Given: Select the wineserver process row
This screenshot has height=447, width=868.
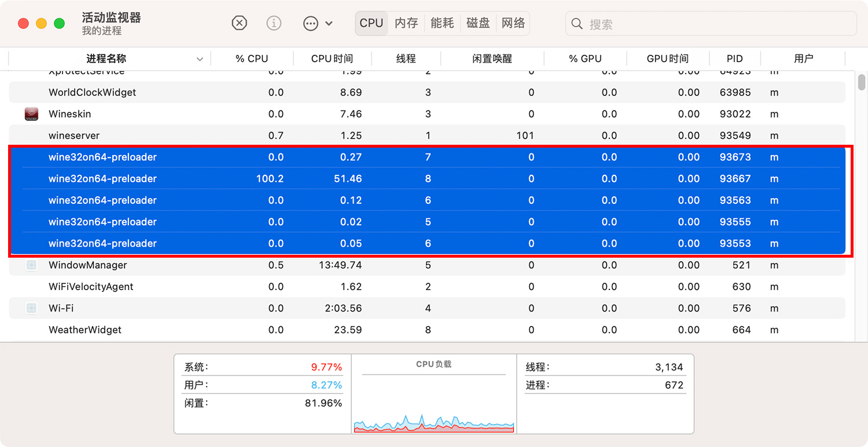Looking at the screenshot, I should pos(427,135).
